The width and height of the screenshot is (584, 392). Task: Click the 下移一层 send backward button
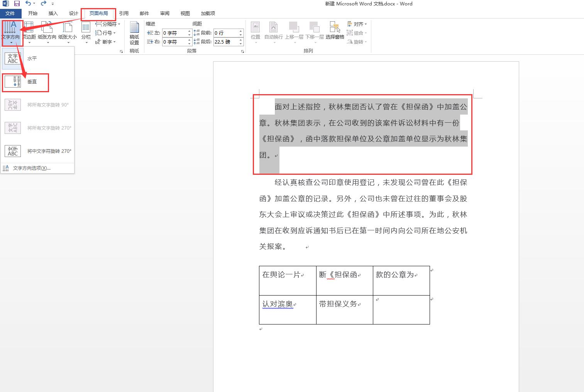pos(315,32)
